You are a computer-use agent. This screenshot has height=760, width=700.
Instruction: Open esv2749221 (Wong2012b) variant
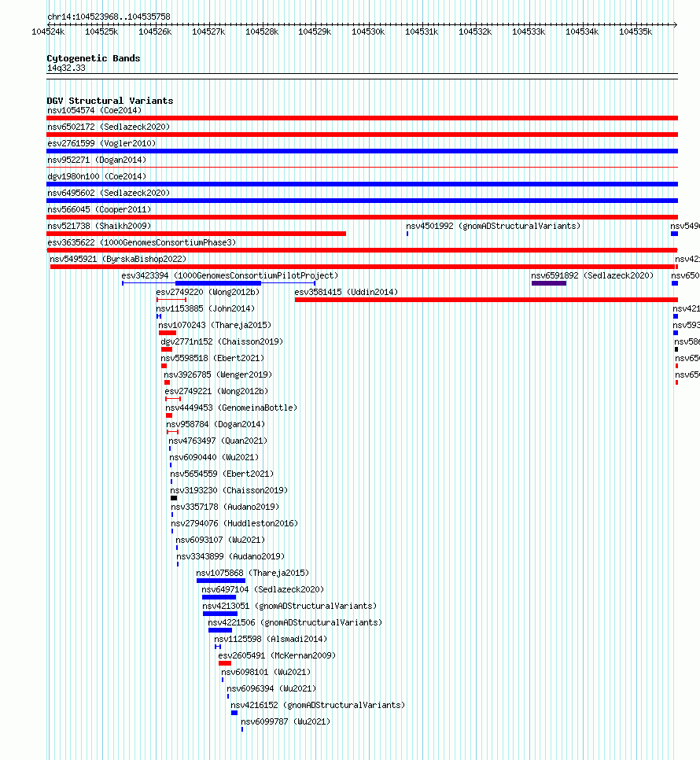coord(216,391)
